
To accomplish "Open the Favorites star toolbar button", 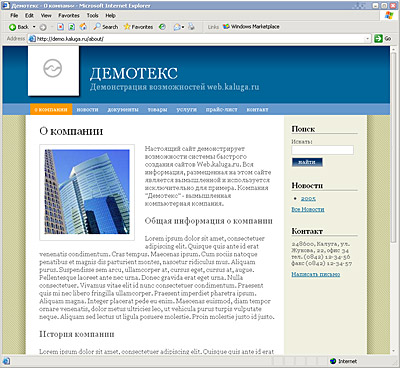I will point(138,27).
